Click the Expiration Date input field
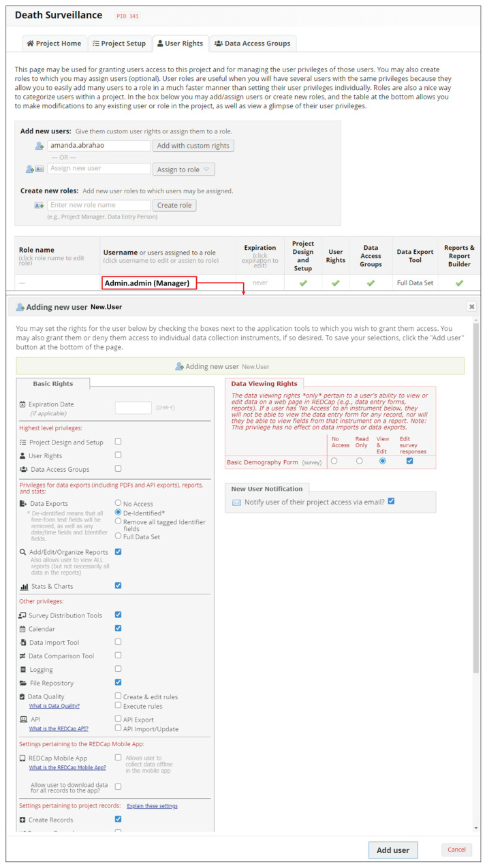 (x=133, y=408)
